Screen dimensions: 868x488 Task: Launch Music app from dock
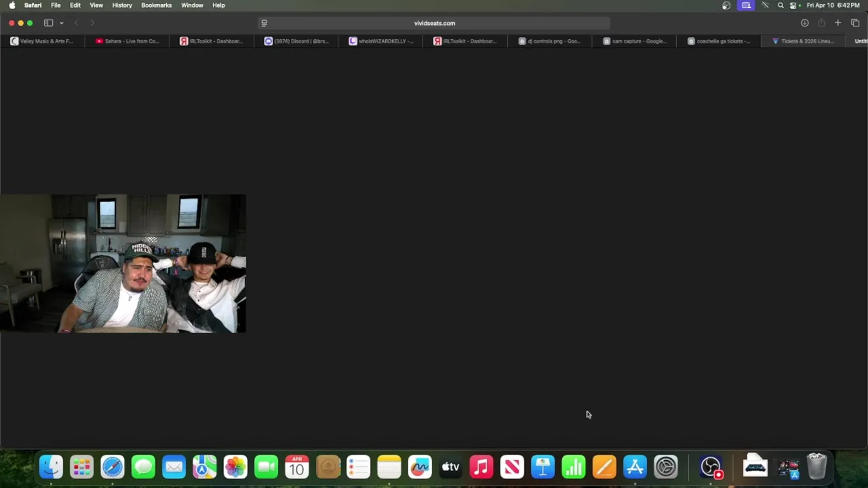pyautogui.click(x=481, y=467)
